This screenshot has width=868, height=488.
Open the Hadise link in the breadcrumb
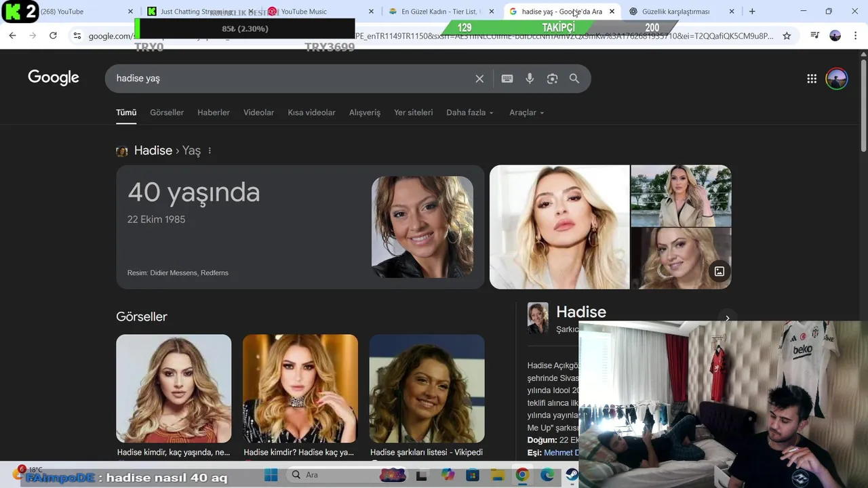pyautogui.click(x=153, y=150)
